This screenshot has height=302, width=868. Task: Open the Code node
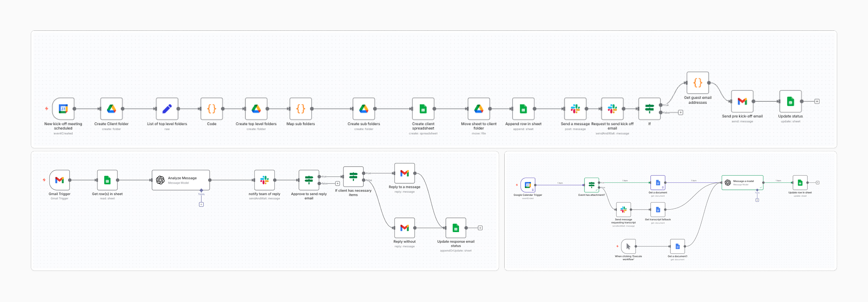click(x=212, y=109)
